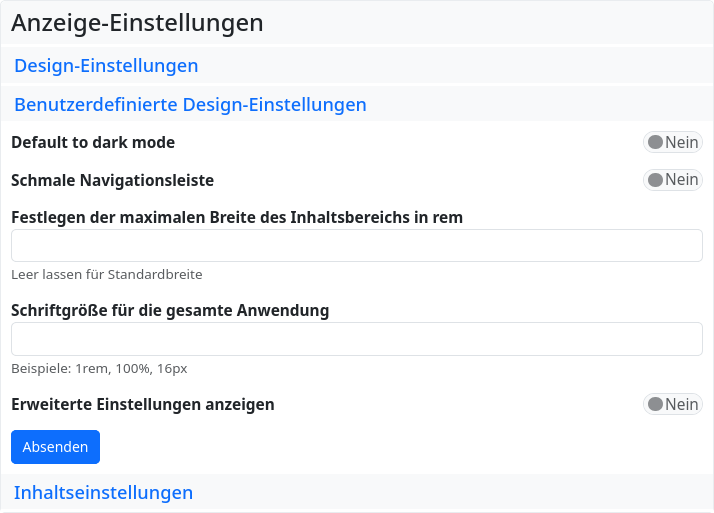714x513 pixels.
Task: Enable the Default to dark mode switch
Action: [672, 142]
